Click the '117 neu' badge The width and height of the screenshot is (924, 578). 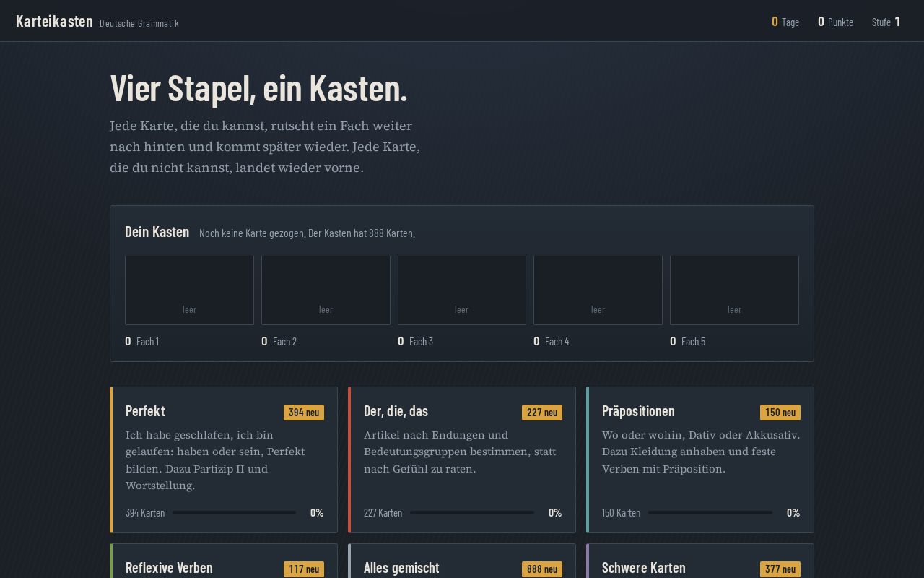[304, 569]
